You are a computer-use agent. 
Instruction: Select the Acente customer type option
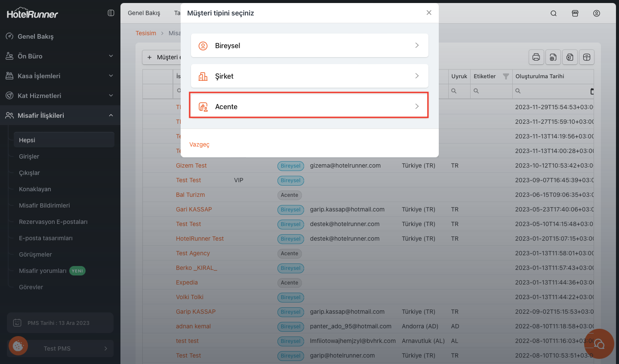pos(309,107)
